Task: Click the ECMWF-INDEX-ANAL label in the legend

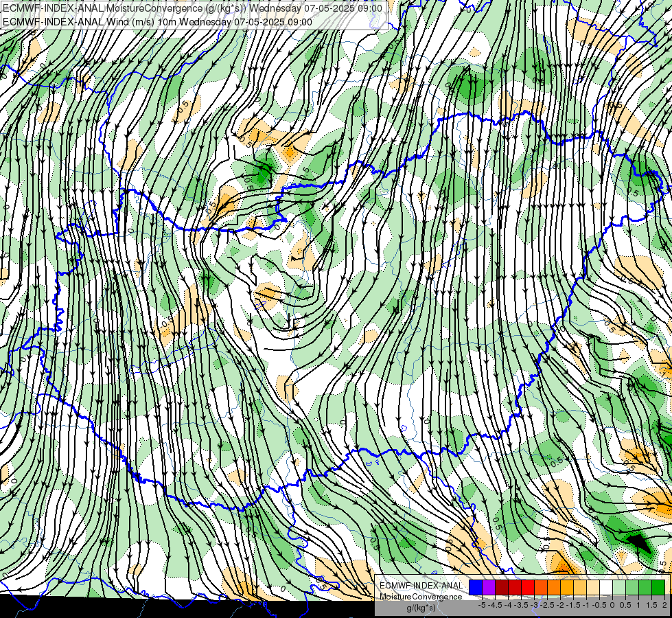Action: pos(421,586)
